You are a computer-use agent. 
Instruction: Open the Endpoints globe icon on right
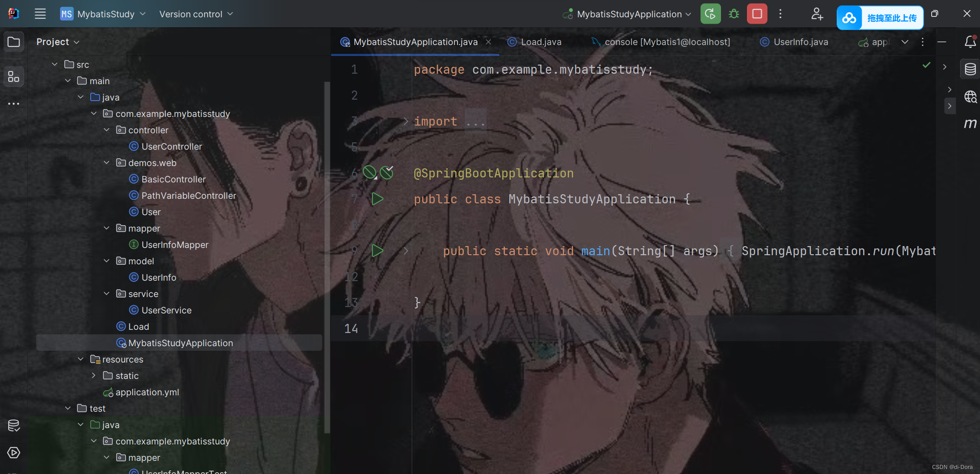click(x=970, y=96)
